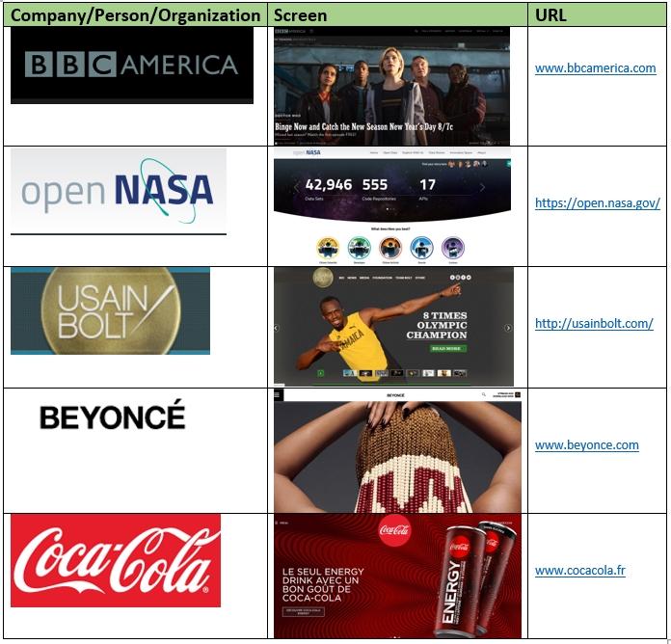Click the orange persona circle icon
The width and height of the screenshot is (671, 644).
[390, 248]
